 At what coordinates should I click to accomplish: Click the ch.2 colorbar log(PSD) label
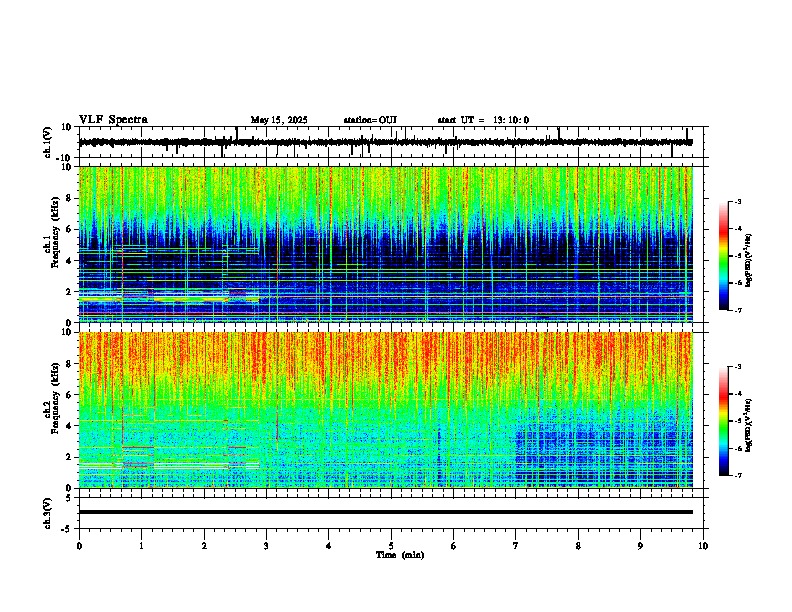point(749,425)
